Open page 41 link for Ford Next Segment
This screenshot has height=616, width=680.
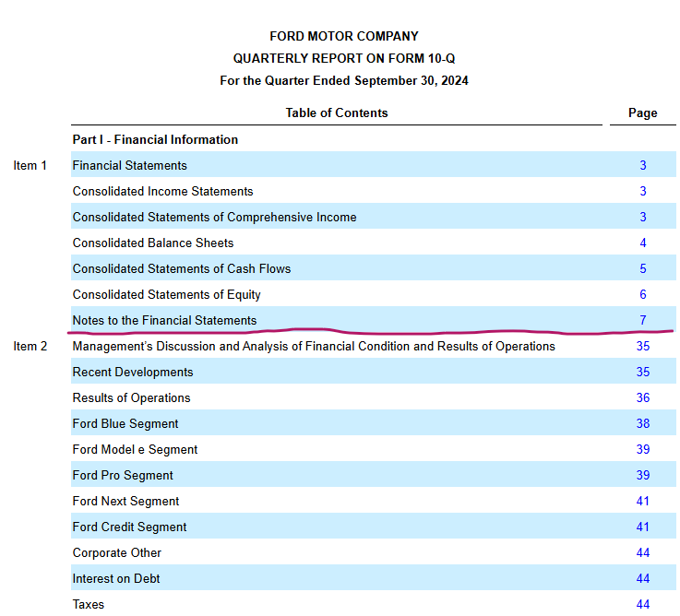click(x=643, y=501)
